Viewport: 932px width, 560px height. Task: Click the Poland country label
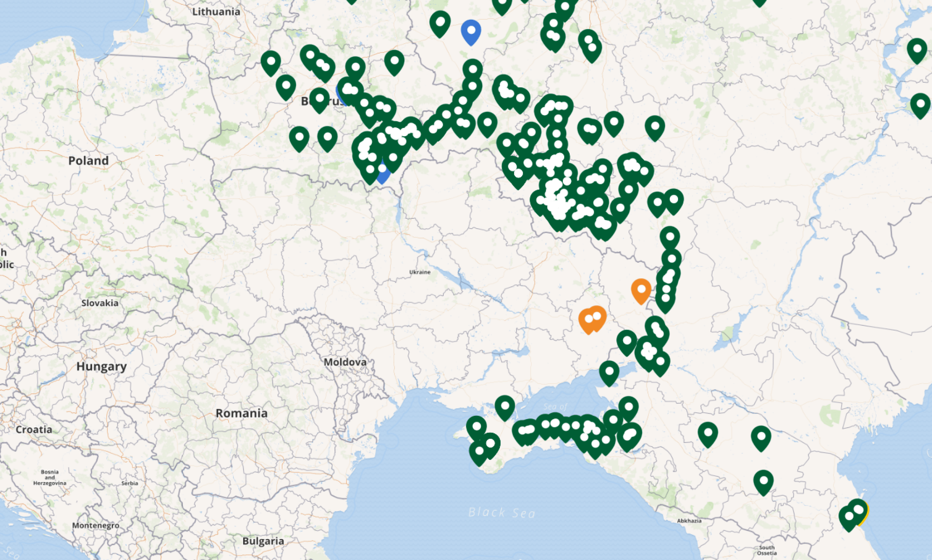click(x=88, y=161)
